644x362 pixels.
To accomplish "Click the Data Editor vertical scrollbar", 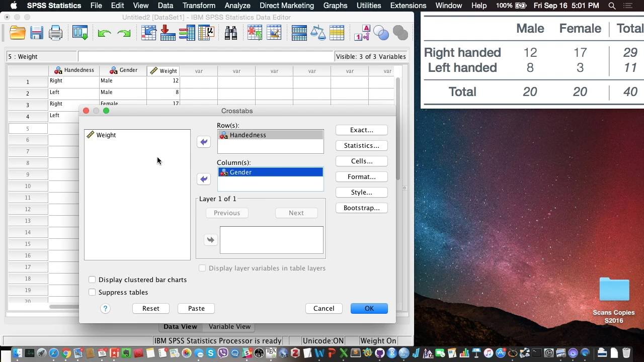I will (x=397, y=129).
